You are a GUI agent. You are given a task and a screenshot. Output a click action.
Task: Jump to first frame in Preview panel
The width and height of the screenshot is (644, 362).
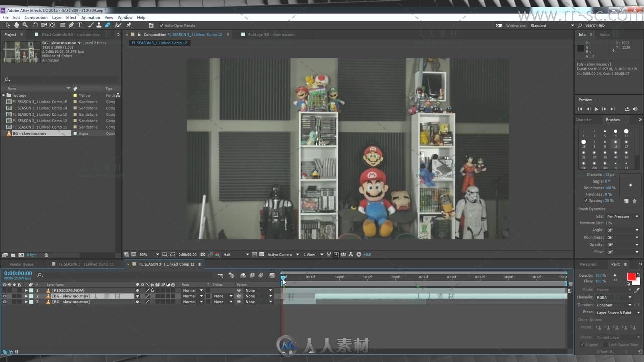(x=580, y=109)
